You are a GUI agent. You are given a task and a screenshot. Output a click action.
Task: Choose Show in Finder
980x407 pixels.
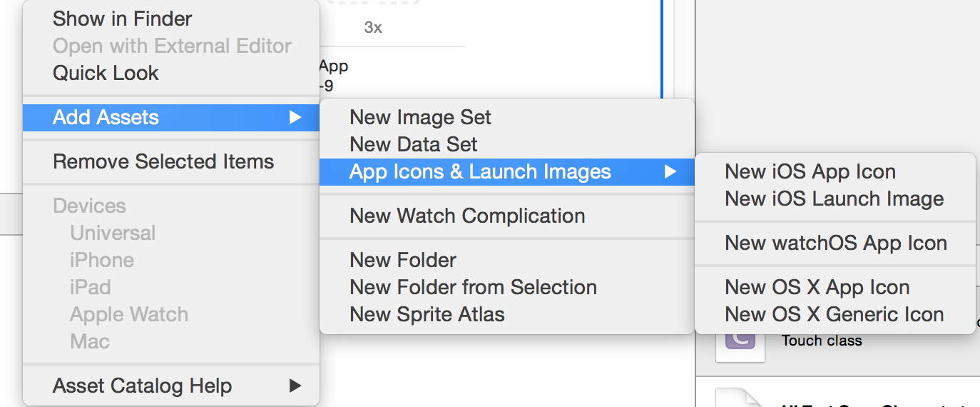pyautogui.click(x=123, y=19)
